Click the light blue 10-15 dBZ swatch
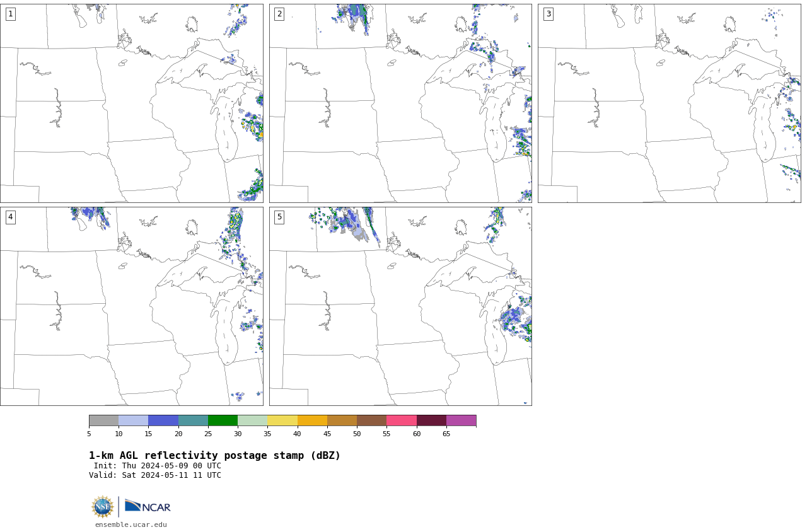This screenshot has height=532, width=807. (x=133, y=420)
